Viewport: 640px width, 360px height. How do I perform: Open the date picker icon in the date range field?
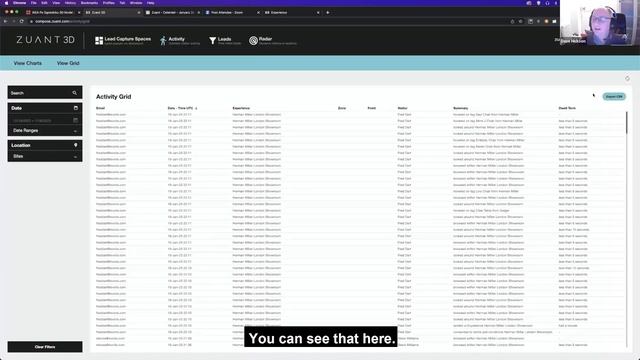click(x=76, y=120)
